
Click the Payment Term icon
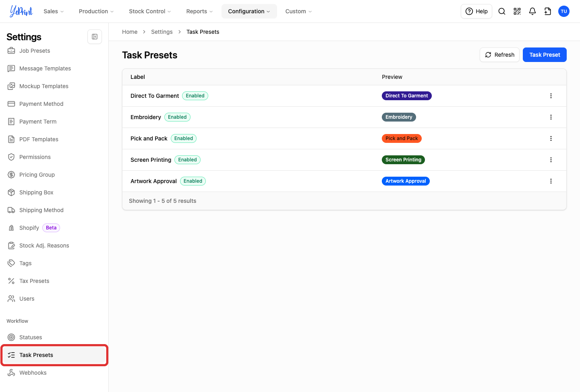[11, 122]
